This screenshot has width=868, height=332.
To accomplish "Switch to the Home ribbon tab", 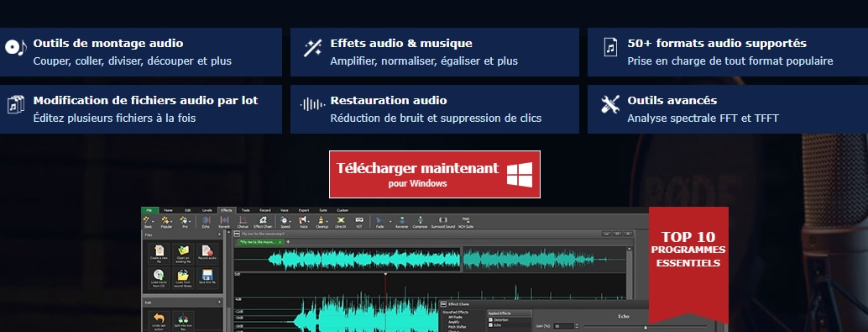I will [x=168, y=210].
